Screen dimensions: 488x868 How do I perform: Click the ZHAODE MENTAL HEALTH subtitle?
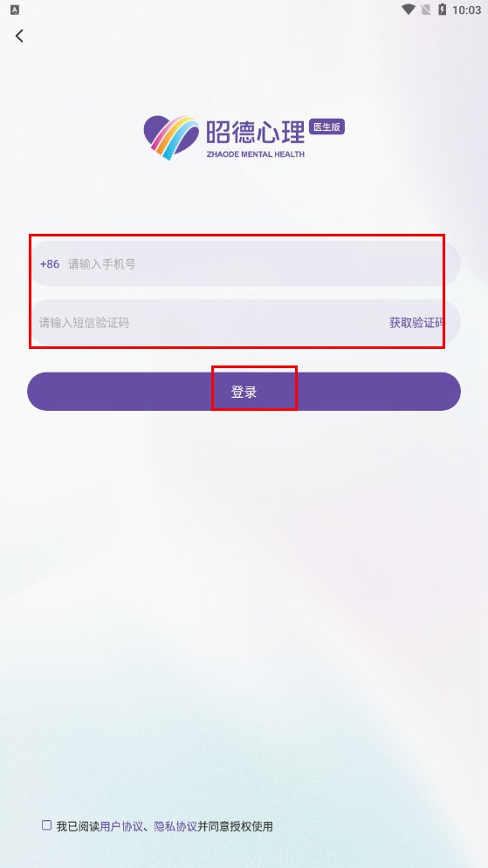[x=256, y=154]
